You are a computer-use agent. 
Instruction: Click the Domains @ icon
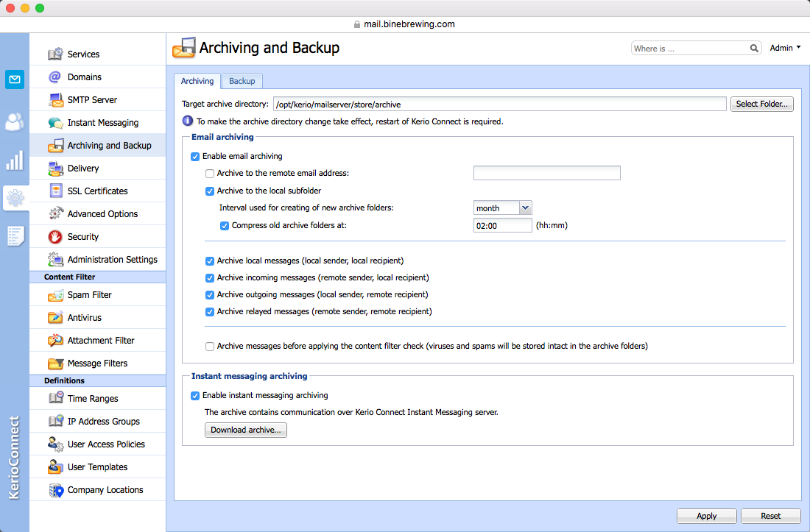click(x=55, y=77)
